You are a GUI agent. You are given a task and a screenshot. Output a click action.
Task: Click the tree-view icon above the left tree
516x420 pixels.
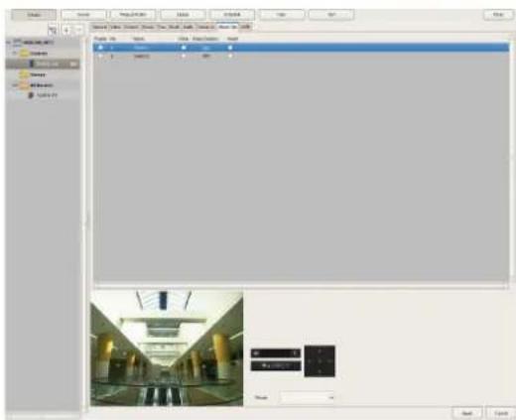[53, 30]
